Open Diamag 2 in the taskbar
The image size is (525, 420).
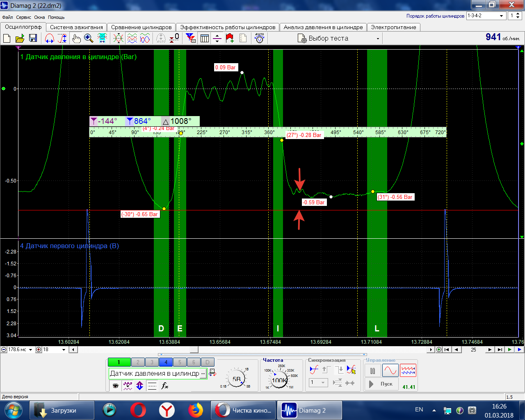click(x=310, y=410)
